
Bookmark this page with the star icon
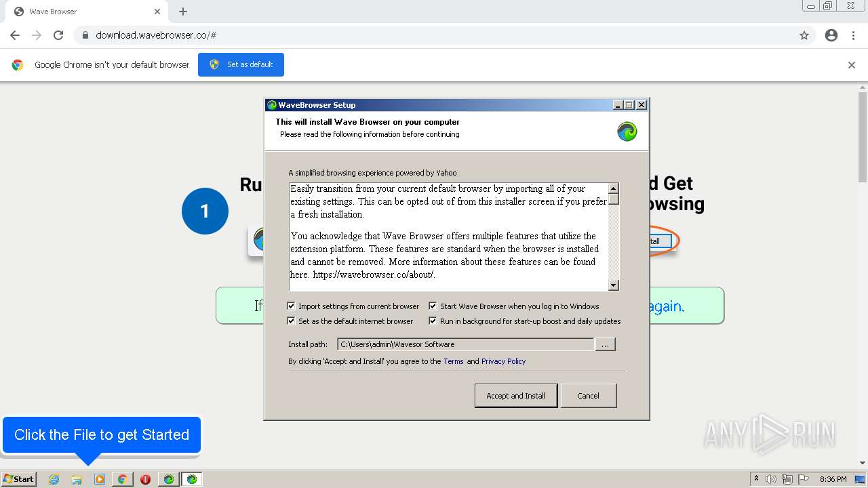(x=804, y=35)
